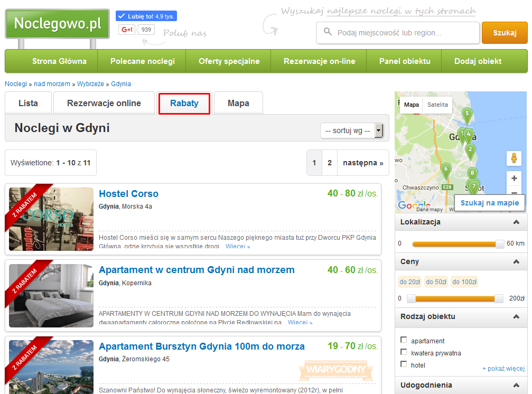Screen dimensions: 532x394
Task: Open Panel obiektu menu item
Action: tap(405, 61)
